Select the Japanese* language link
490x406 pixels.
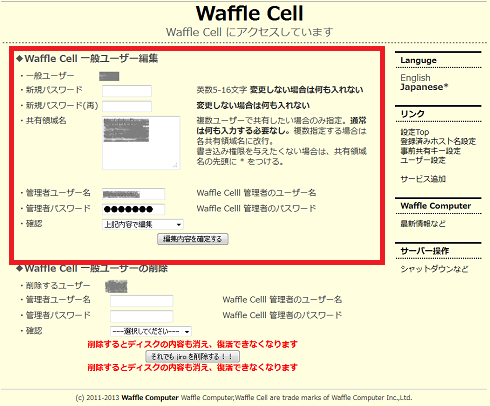pyautogui.click(x=424, y=87)
